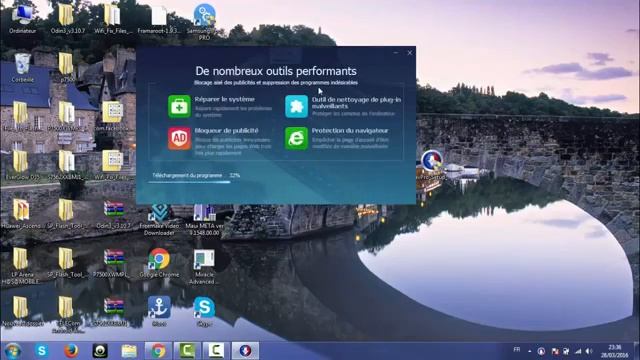Click the green Protection du navigateur icon
Image resolution: width=640 pixels, height=360 pixels.
[x=296, y=138]
